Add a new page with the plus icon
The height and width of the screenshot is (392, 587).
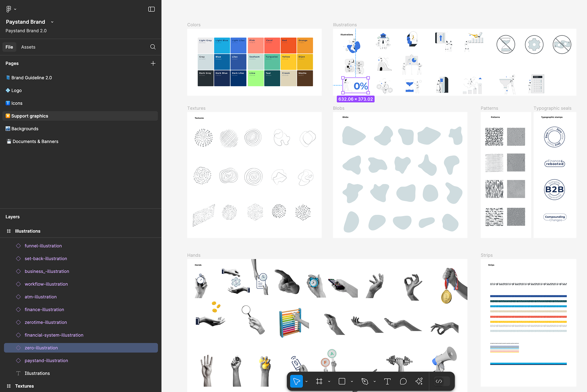click(153, 63)
